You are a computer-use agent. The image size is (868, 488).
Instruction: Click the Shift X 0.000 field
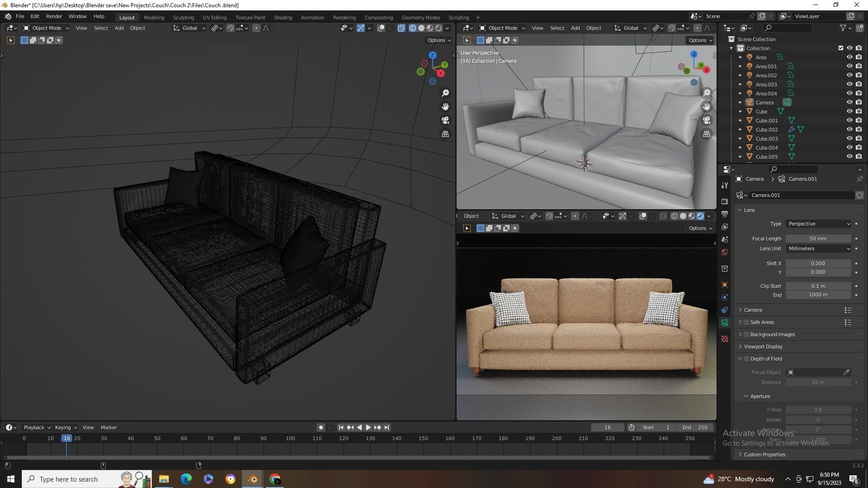click(818, 263)
